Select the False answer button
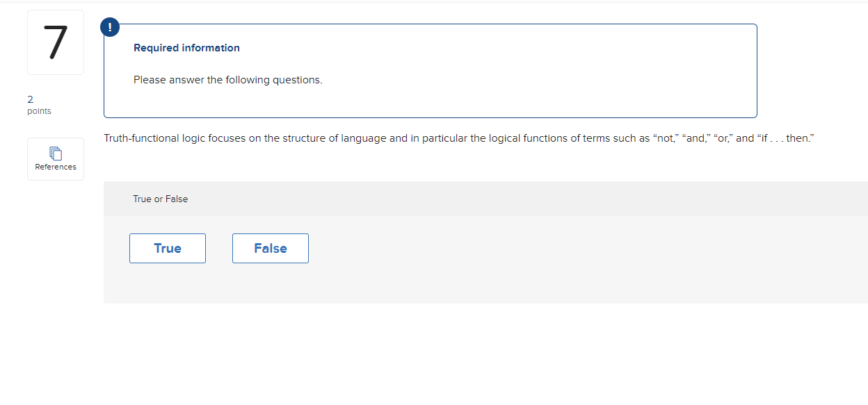 271,249
